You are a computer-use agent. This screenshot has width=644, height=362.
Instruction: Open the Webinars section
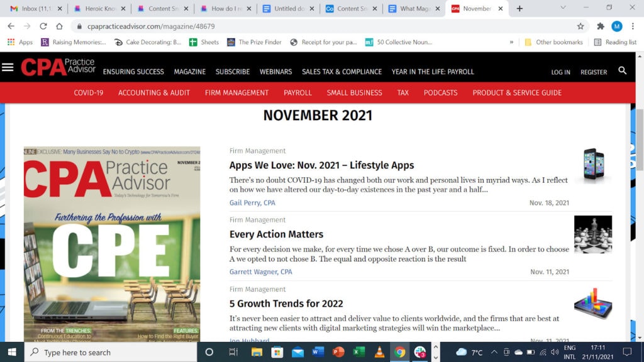[x=275, y=72]
